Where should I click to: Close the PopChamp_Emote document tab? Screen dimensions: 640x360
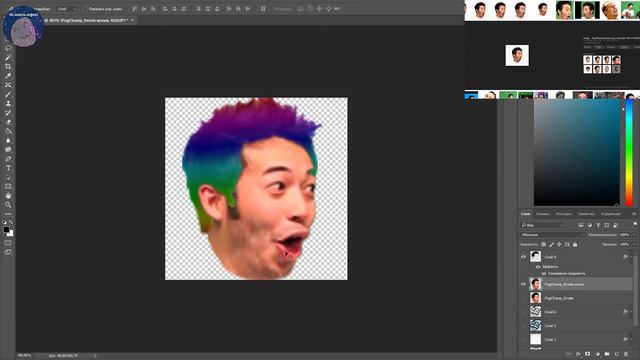pyautogui.click(x=133, y=20)
